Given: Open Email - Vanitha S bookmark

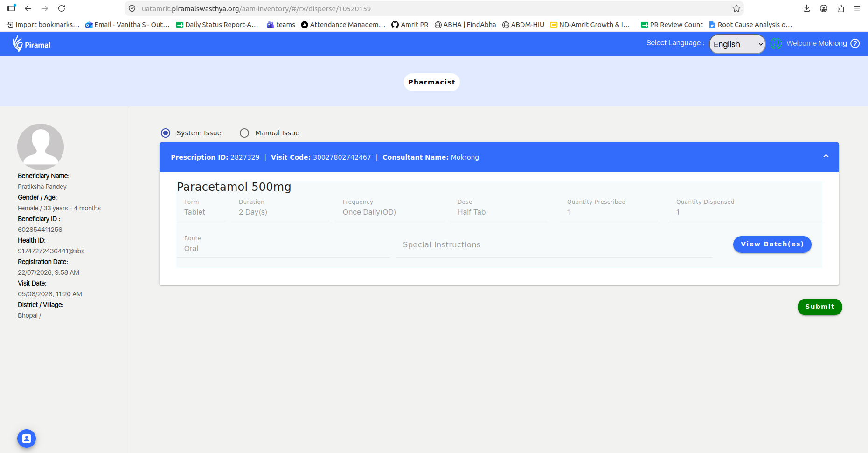Looking at the screenshot, I should click(127, 25).
